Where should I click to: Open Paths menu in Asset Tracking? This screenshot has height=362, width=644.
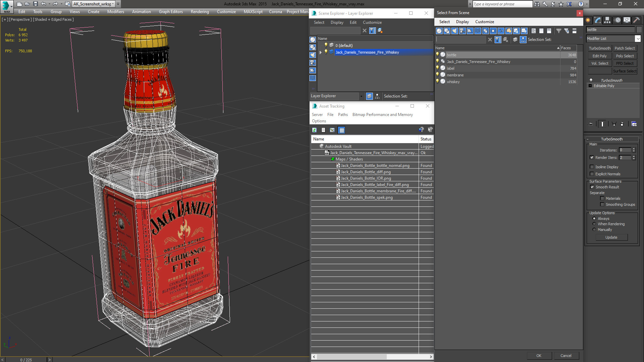343,115
